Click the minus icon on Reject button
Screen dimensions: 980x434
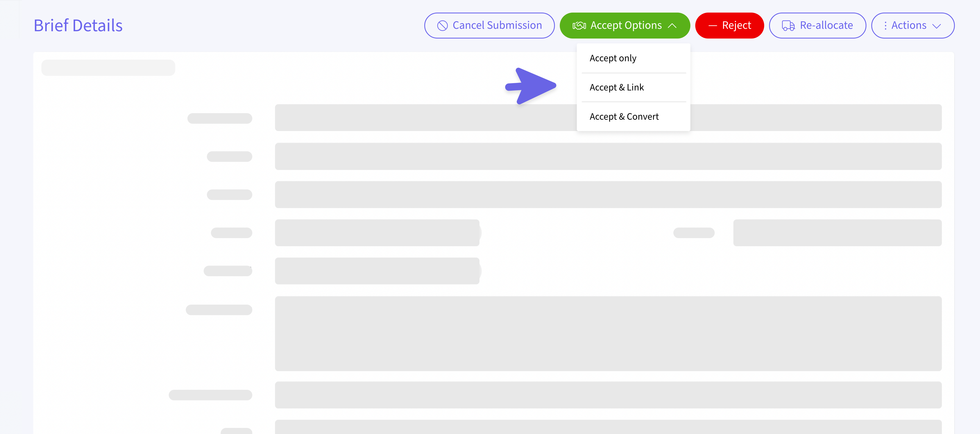(712, 26)
